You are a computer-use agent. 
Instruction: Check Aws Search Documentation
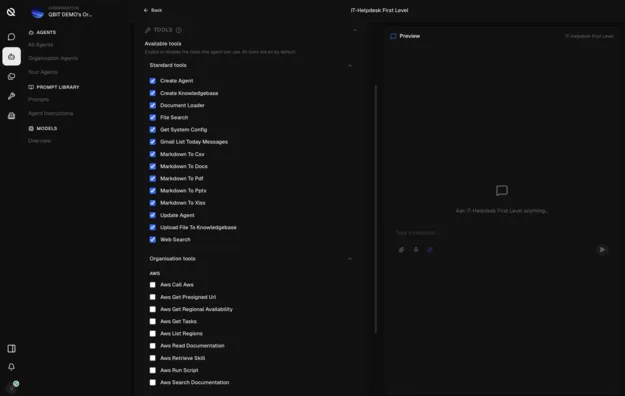click(x=153, y=382)
